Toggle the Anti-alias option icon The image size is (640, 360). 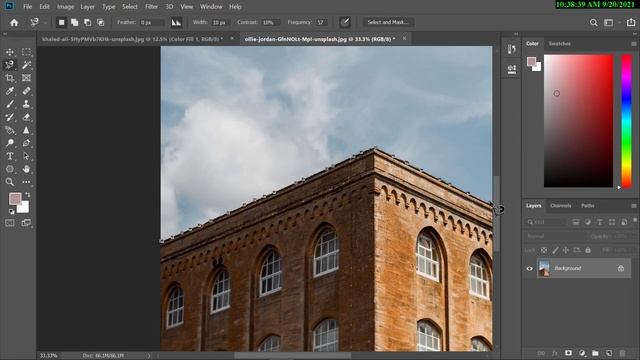click(176, 22)
